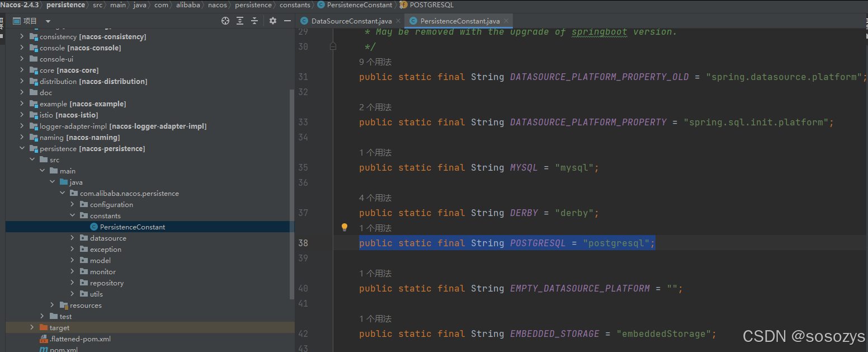
Task: Click the project view window icon beside 项目
Action: (17, 21)
